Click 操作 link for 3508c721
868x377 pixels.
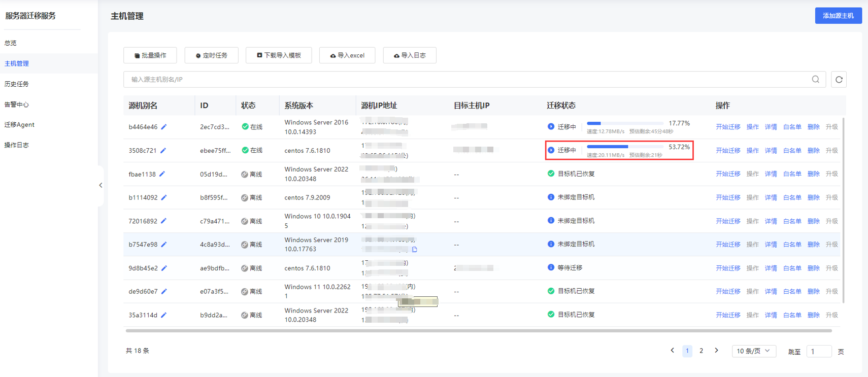pyautogui.click(x=752, y=151)
